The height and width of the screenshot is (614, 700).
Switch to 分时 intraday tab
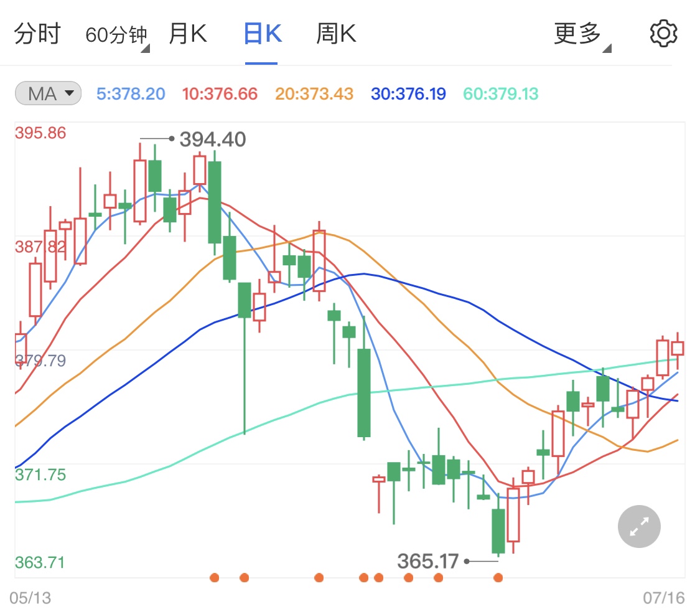pyautogui.click(x=37, y=34)
